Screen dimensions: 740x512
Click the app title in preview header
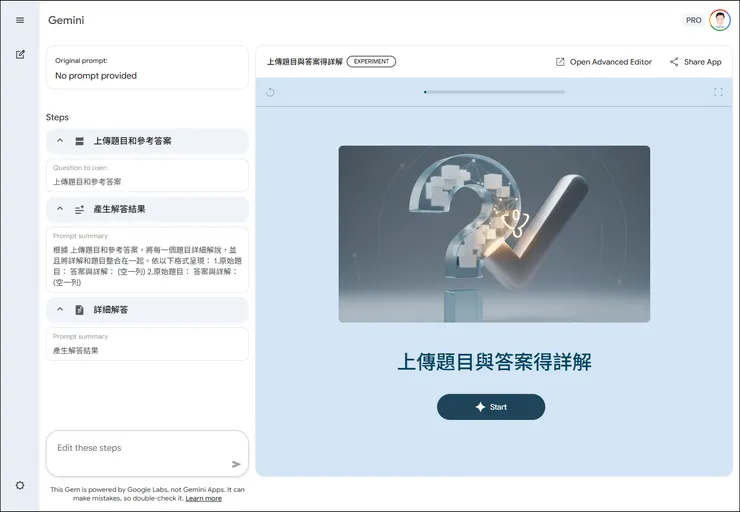[x=305, y=62]
